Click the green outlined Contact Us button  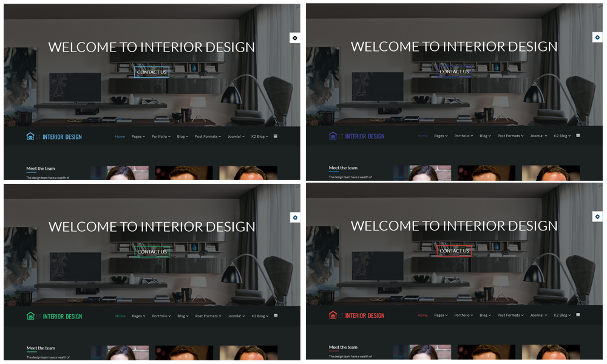(x=152, y=251)
